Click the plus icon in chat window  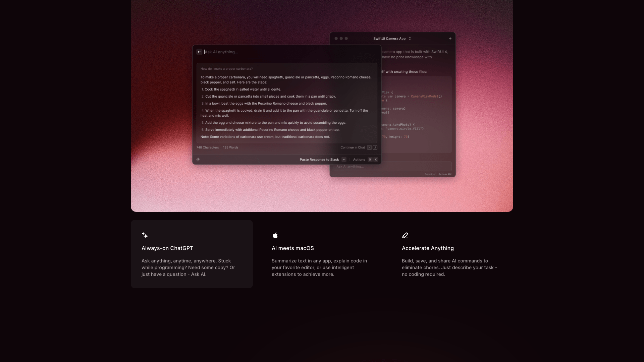(450, 39)
